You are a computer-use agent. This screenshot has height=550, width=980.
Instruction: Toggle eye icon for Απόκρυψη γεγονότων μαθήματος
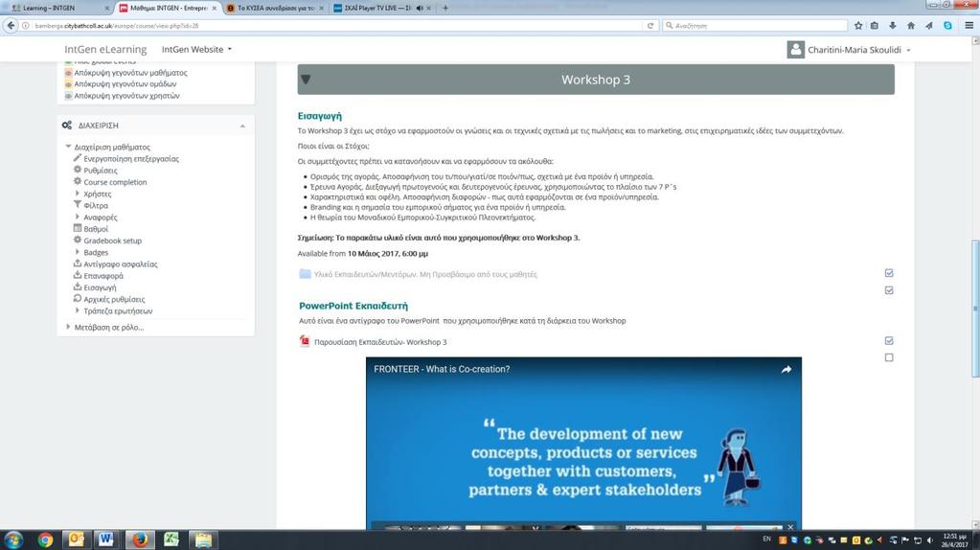pos(69,73)
